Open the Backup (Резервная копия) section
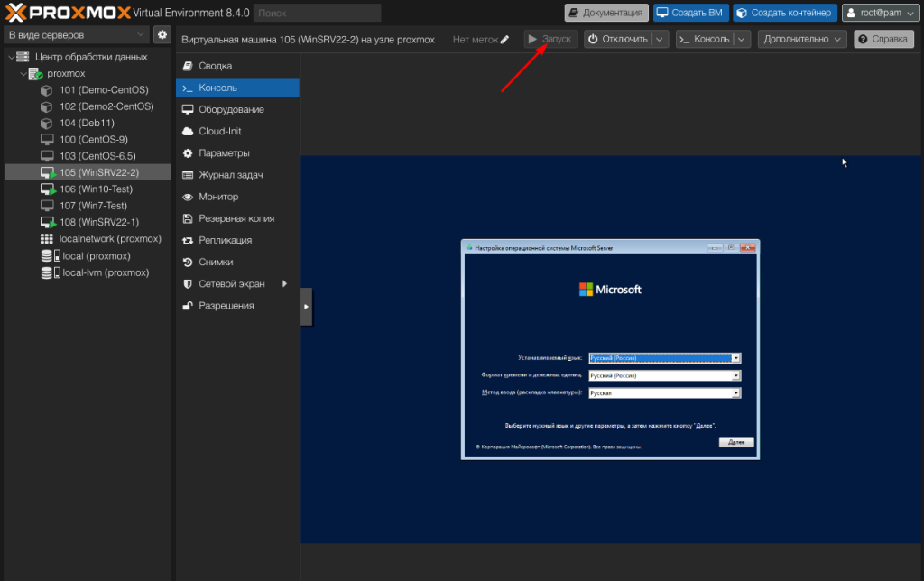 [236, 218]
